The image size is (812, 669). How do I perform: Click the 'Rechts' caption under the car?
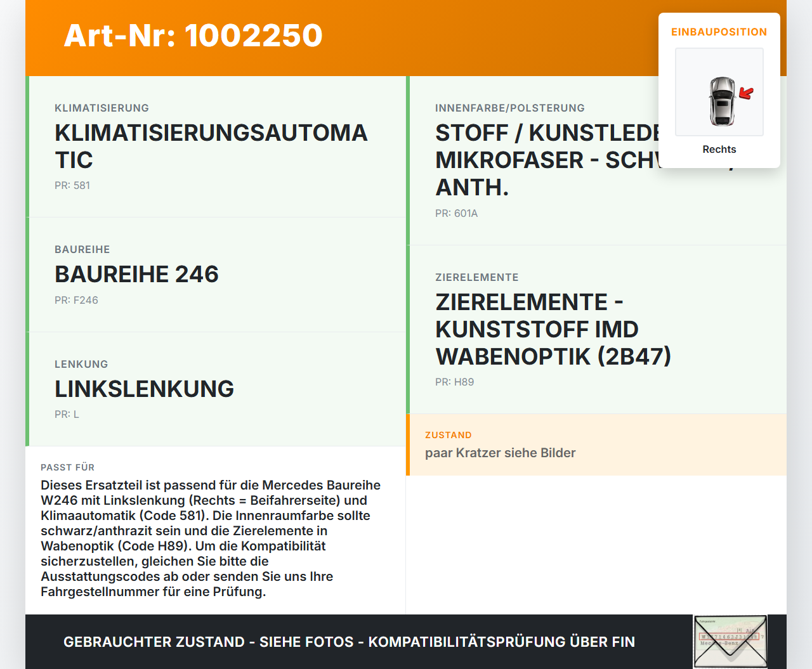pyautogui.click(x=719, y=149)
